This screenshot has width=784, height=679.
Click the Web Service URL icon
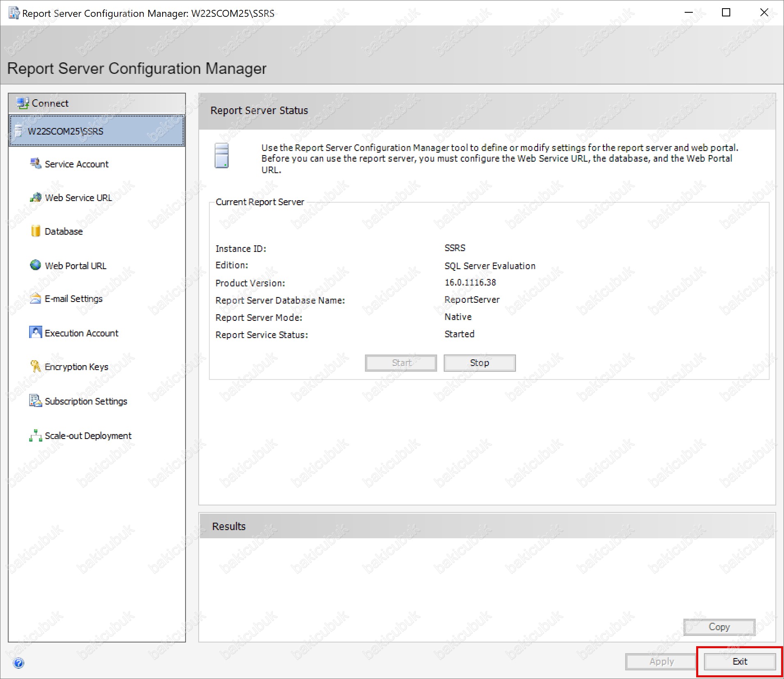(x=36, y=197)
